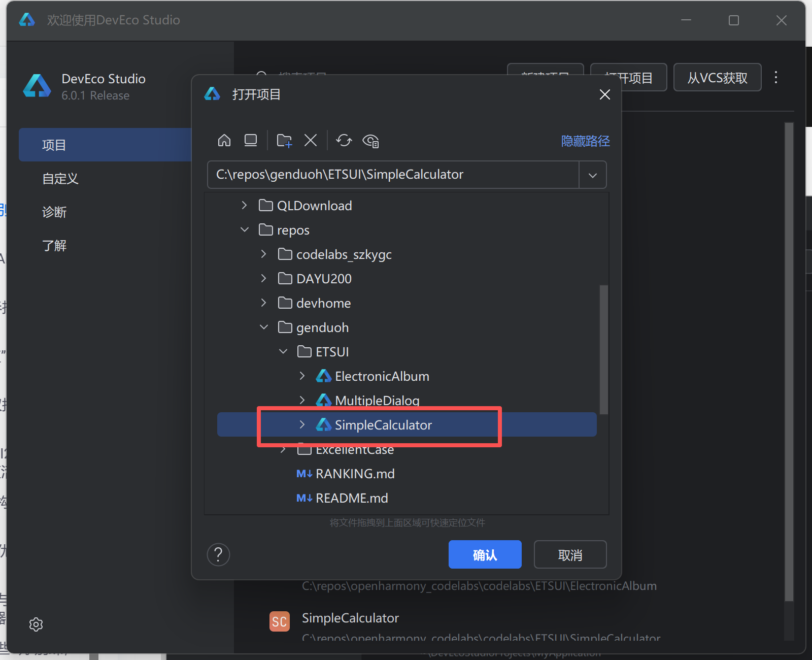812x660 pixels.
Task: Close the open project dialog
Action: pyautogui.click(x=605, y=94)
